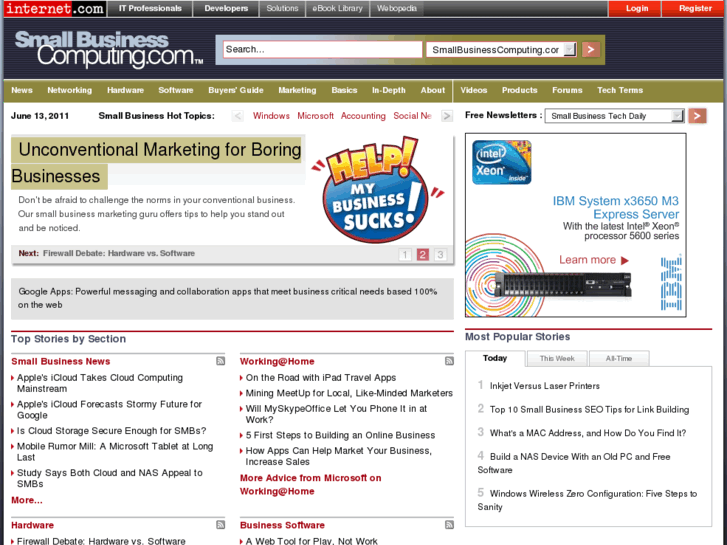727x545 pixels.
Task: Open the Marketing menu item
Action: (x=297, y=90)
